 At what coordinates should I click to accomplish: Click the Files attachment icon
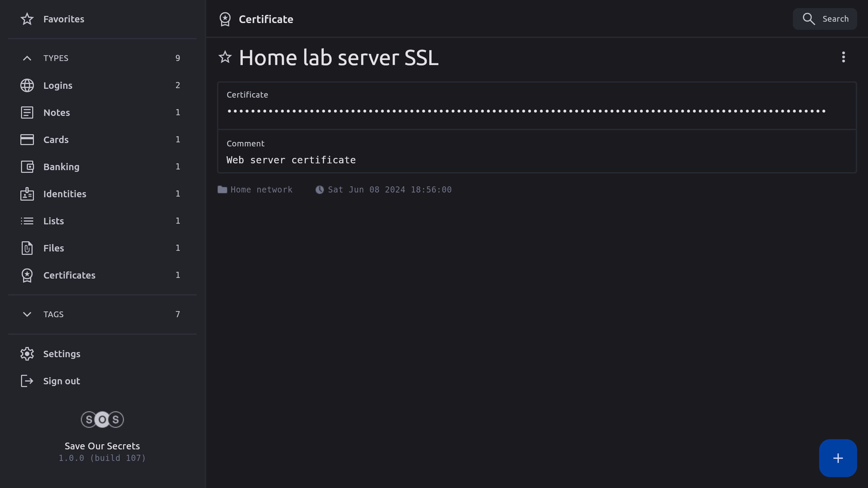[27, 248]
